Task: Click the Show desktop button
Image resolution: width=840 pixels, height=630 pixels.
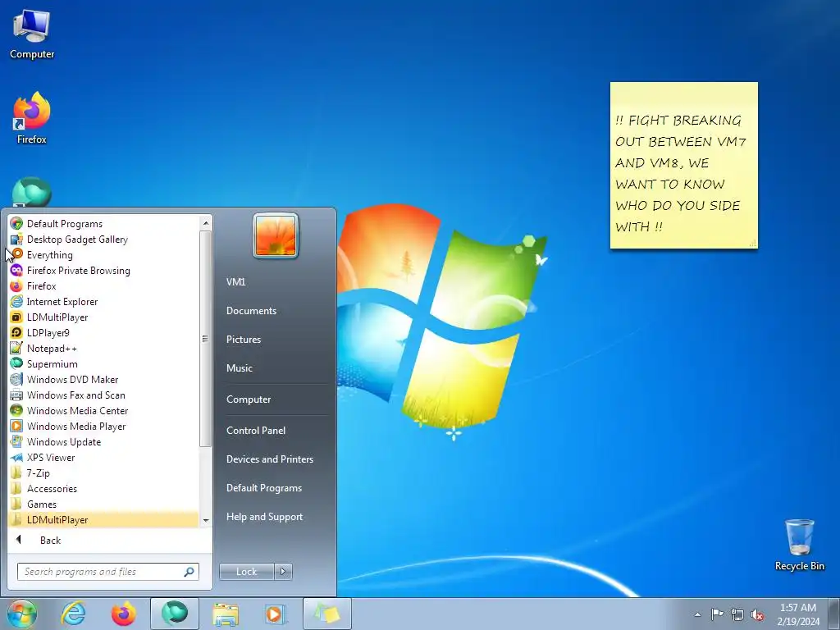Action: [835, 614]
